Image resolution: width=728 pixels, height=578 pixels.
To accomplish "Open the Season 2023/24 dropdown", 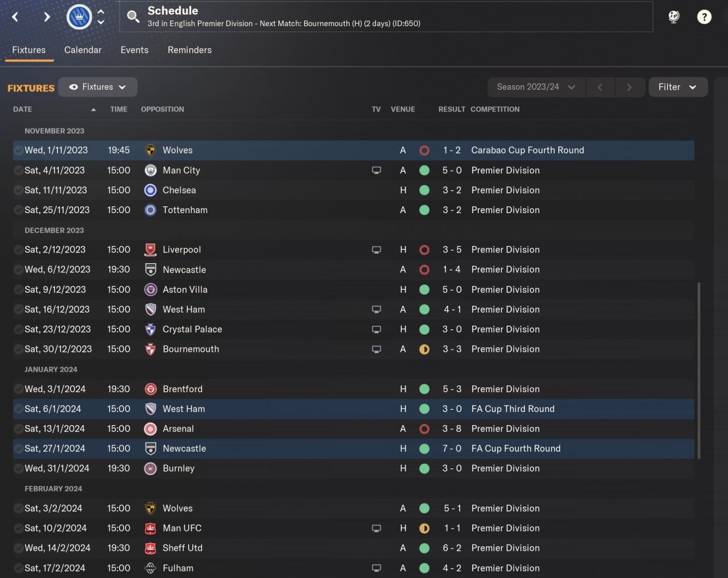I will tap(536, 87).
